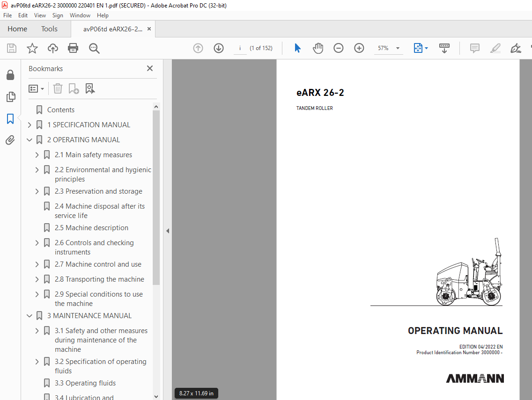Upload the file to the cloud
Screen dimensions: 532x400
pyautogui.click(x=52, y=48)
